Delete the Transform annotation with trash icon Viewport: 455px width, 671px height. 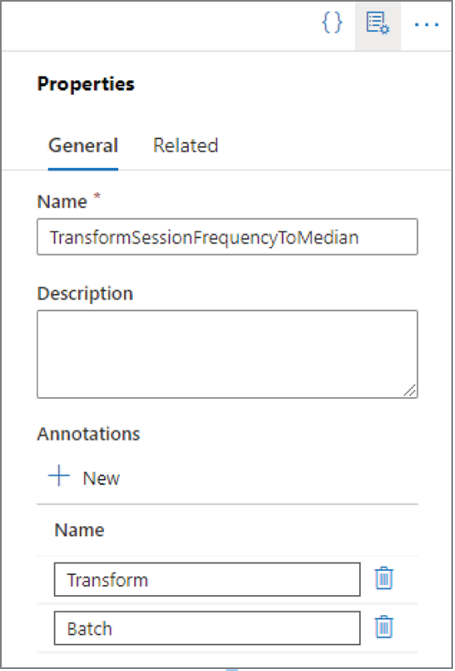click(x=384, y=579)
